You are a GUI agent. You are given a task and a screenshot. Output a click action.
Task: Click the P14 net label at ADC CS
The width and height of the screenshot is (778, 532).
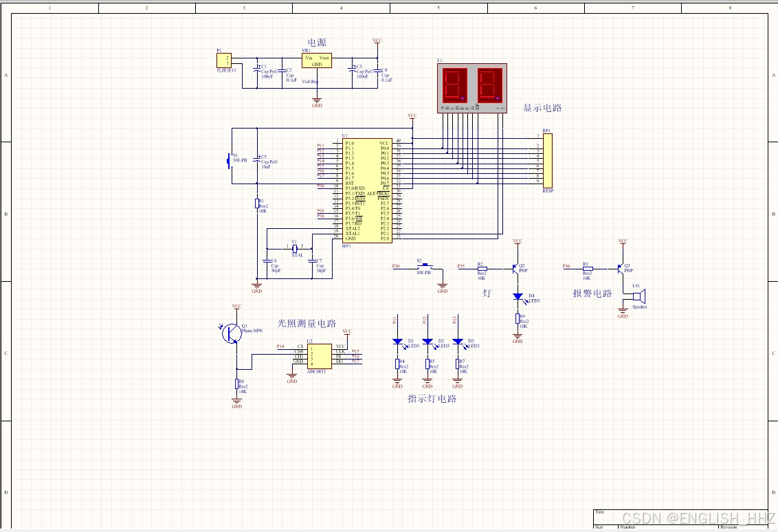click(281, 346)
